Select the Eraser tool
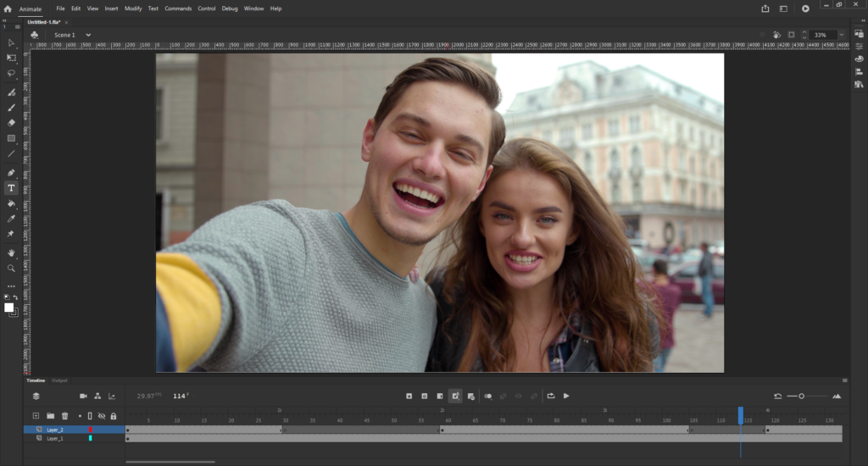Screen dimensions: 868x466 click(x=11, y=123)
